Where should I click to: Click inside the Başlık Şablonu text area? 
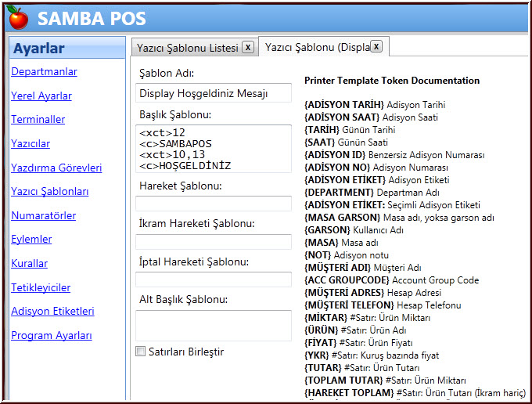coord(214,149)
